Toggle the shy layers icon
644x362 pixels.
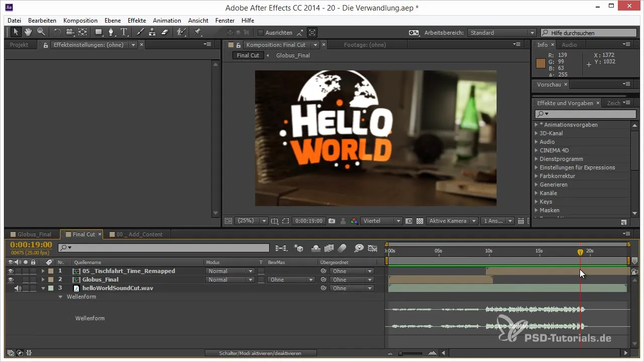(x=316, y=248)
